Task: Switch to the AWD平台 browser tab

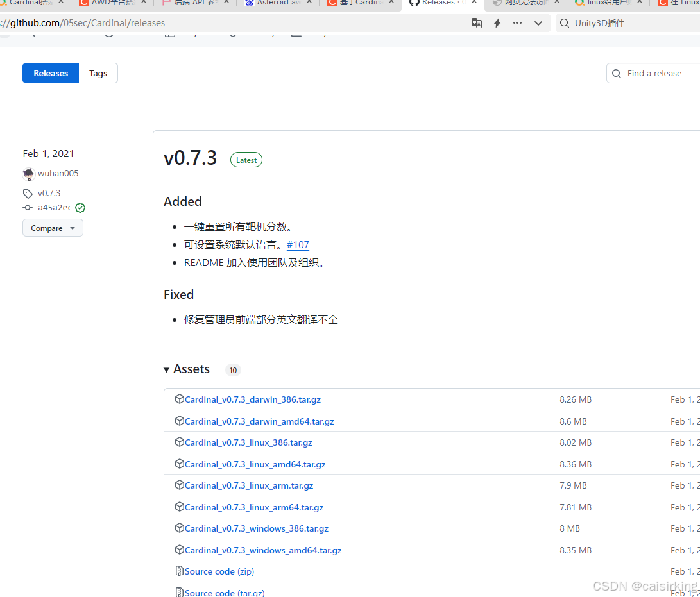Action: click(x=113, y=3)
